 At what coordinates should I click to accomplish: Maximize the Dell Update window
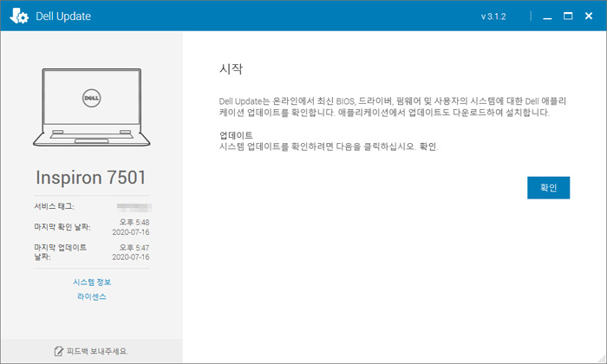tap(568, 16)
